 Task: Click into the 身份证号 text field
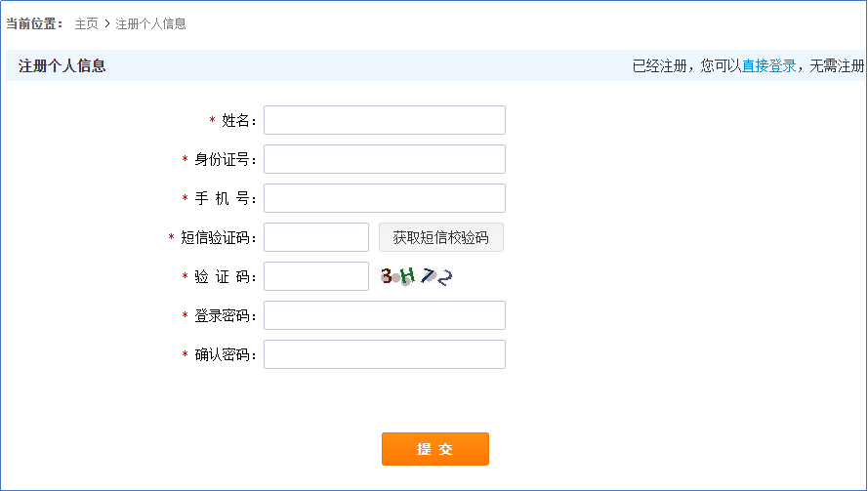(x=384, y=159)
